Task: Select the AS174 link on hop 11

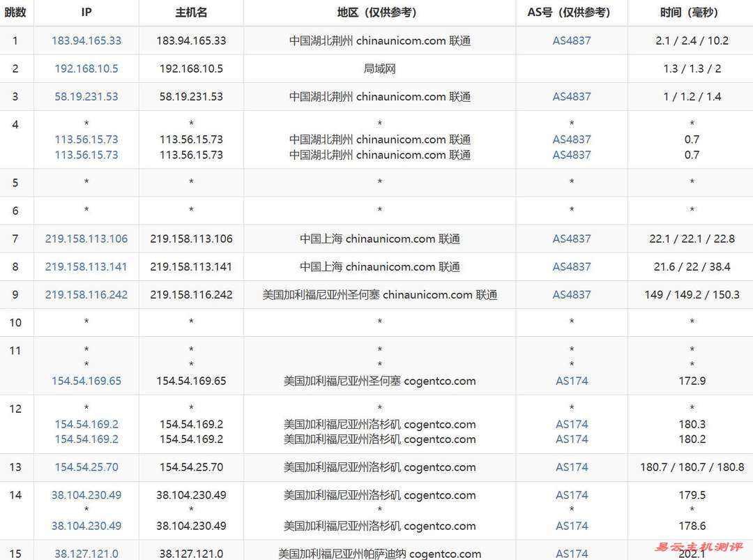Action: click(x=571, y=381)
